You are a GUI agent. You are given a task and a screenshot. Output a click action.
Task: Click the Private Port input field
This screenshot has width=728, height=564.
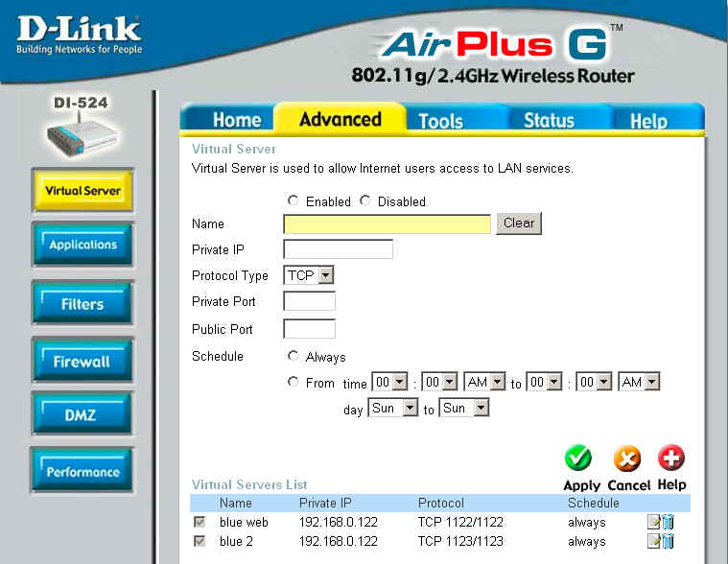(309, 301)
